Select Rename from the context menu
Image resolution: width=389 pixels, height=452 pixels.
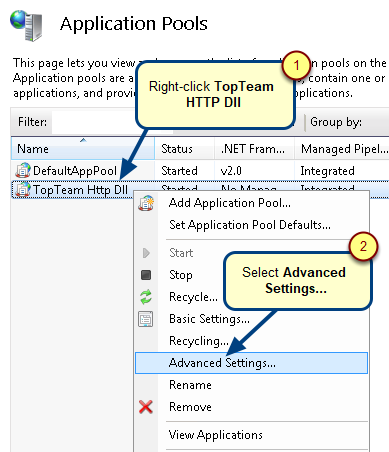(x=190, y=385)
